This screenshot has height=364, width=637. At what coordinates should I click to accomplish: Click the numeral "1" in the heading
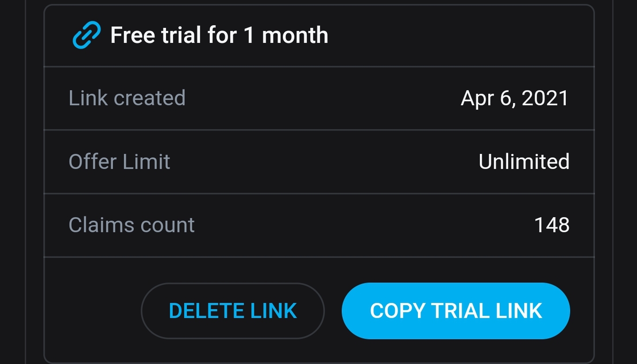pos(249,35)
